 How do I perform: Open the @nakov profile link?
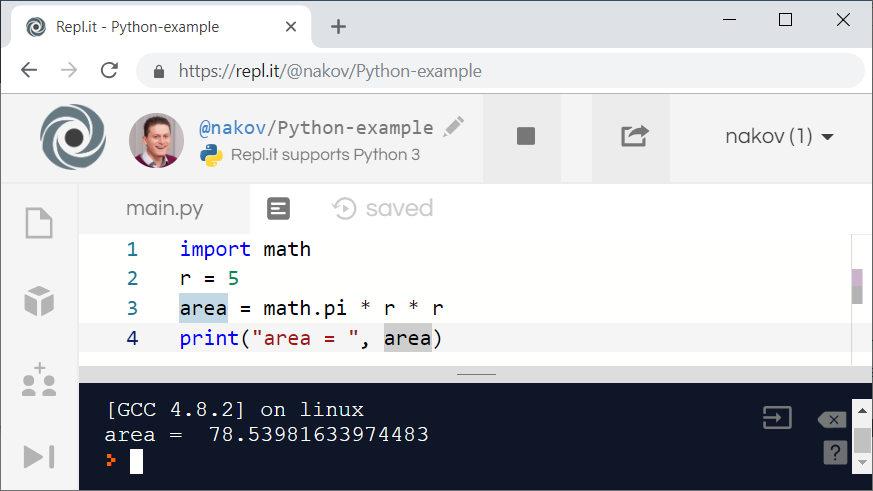click(x=234, y=128)
